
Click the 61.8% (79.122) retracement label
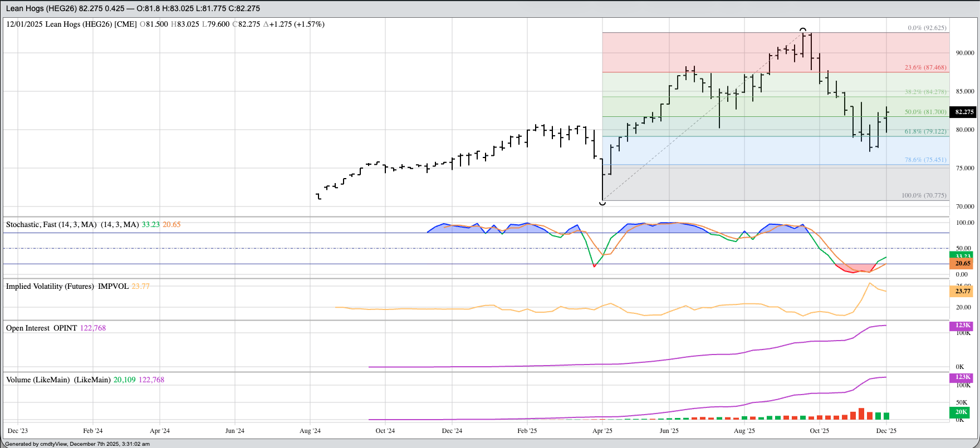[x=925, y=132]
